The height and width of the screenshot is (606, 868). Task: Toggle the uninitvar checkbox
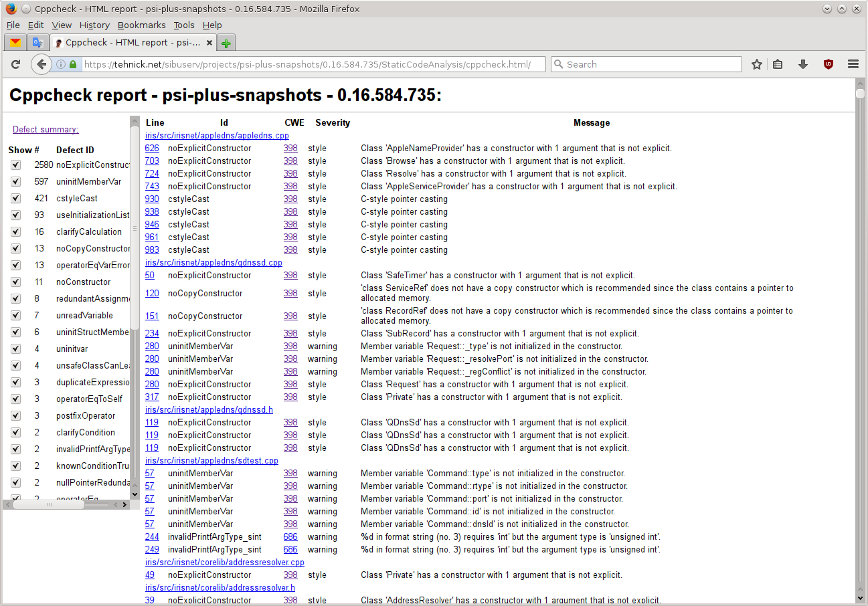click(16, 348)
